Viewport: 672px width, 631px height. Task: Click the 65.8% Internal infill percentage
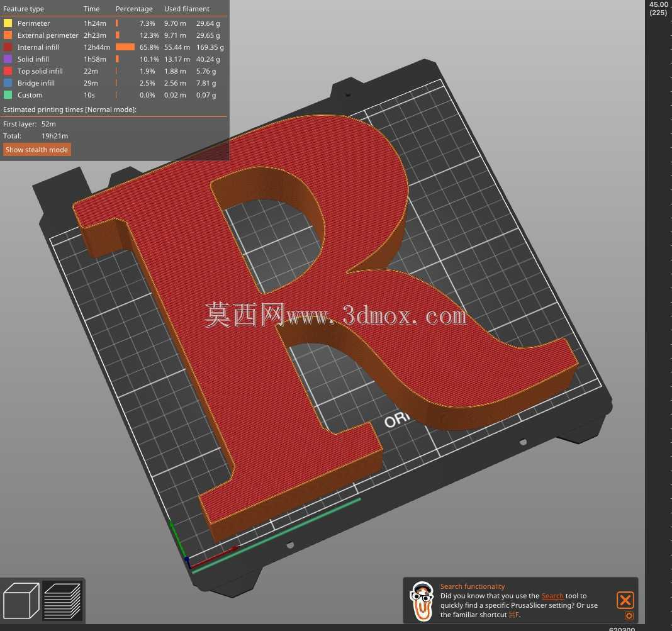click(149, 47)
